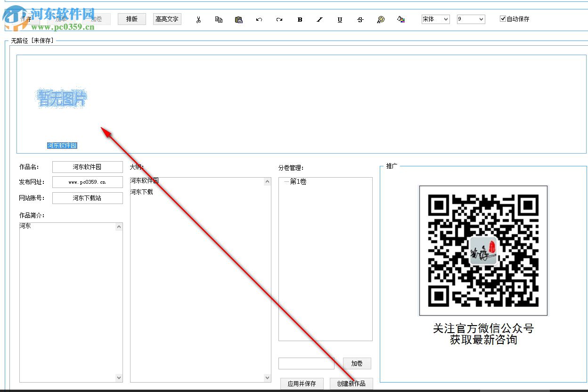Toggle italic text with the I icon
This screenshot has height=392, width=588.
[320, 19]
